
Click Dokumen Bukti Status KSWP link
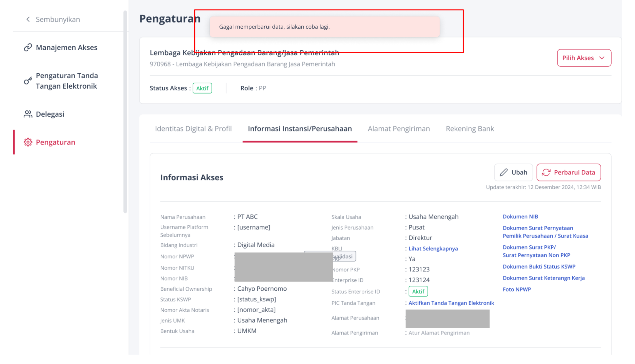[x=539, y=266]
